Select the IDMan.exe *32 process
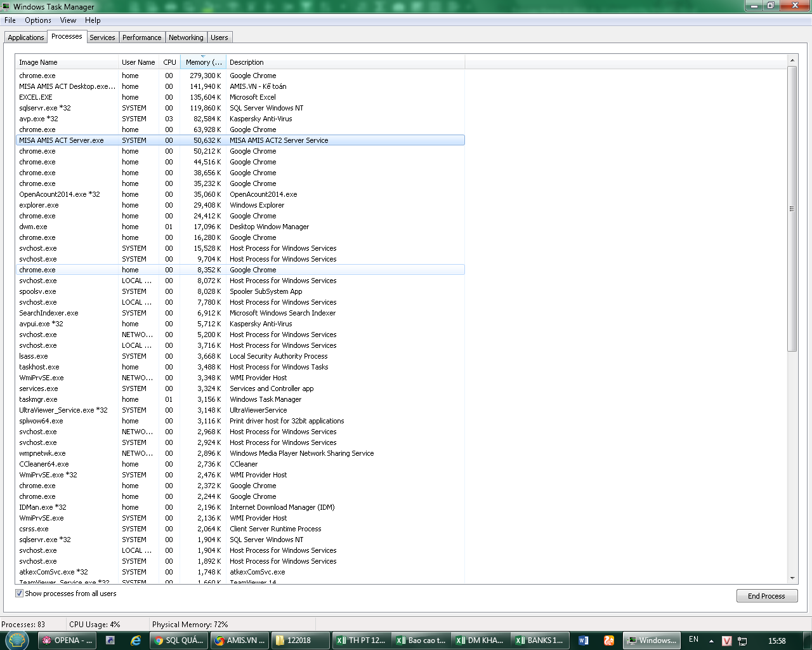Image resolution: width=812 pixels, height=650 pixels. click(x=240, y=507)
